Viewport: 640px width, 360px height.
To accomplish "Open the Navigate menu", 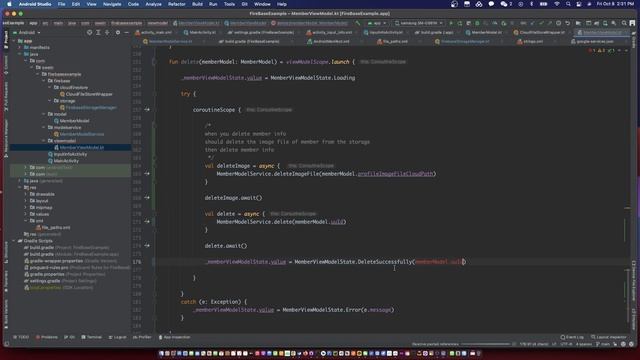I will coord(112,4).
